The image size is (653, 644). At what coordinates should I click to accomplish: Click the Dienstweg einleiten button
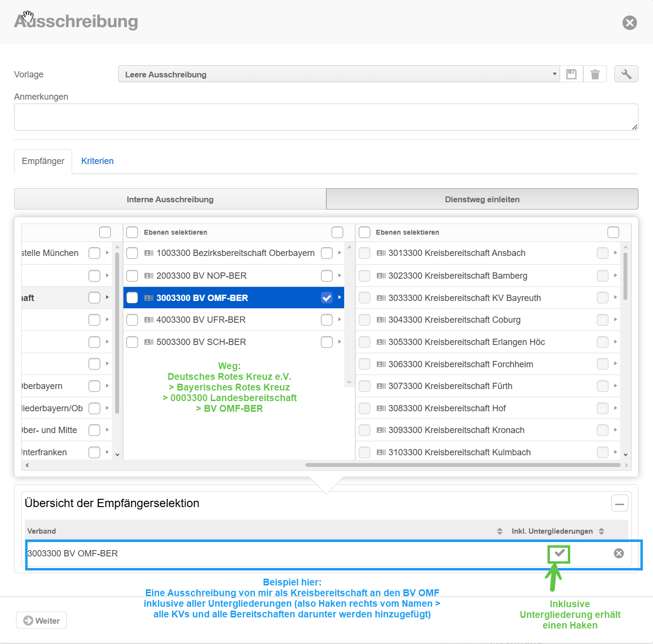point(482,199)
